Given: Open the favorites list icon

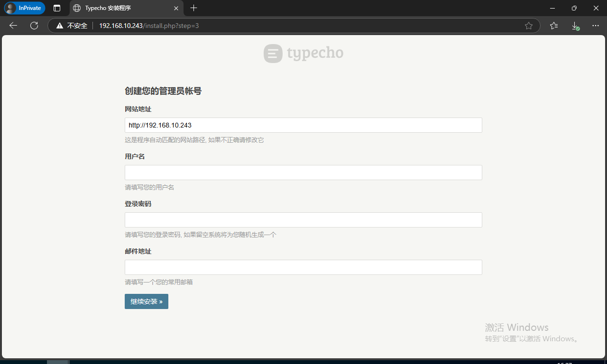Looking at the screenshot, I should pyautogui.click(x=554, y=26).
